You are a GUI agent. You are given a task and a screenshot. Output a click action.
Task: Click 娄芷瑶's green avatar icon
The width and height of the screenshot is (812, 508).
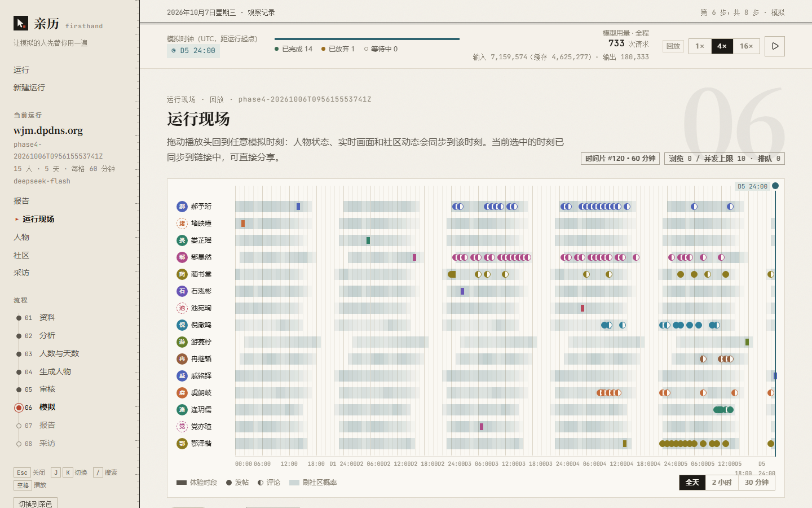[182, 240]
